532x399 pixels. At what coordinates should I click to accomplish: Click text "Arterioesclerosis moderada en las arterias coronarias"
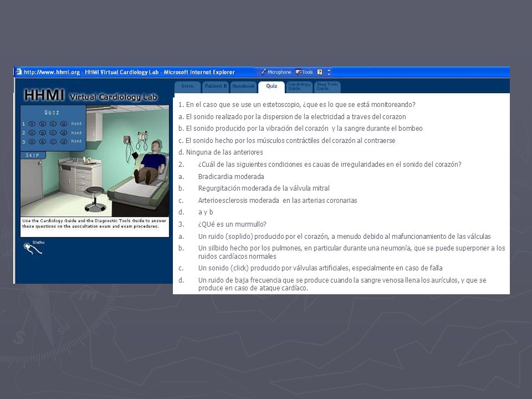[278, 201]
